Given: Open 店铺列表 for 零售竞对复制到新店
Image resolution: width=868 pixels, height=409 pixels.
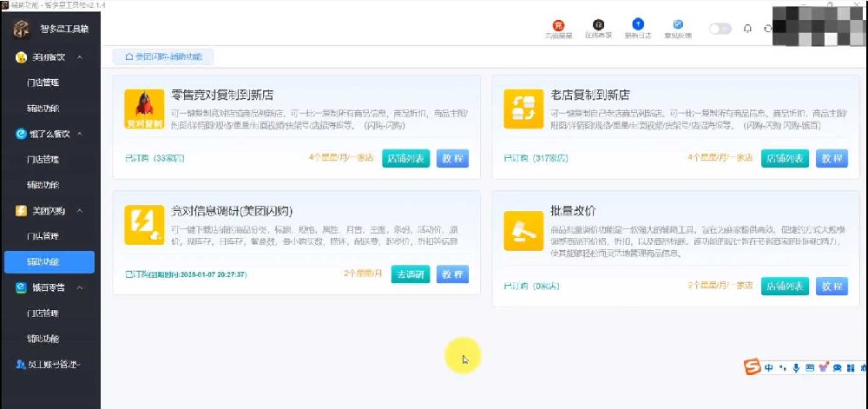Looking at the screenshot, I should click(x=405, y=158).
